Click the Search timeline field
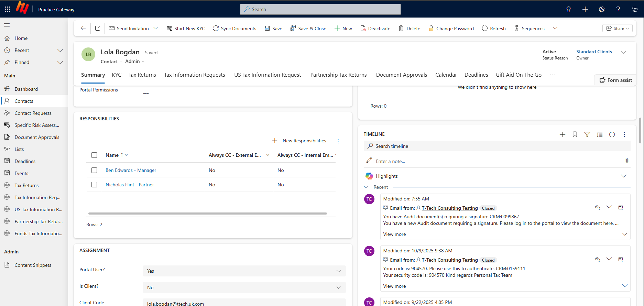644x306 pixels. tap(497, 146)
